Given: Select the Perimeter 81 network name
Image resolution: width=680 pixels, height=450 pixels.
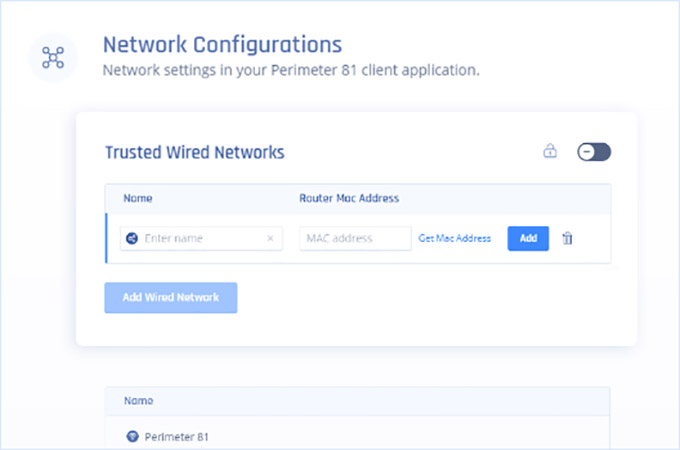Looking at the screenshot, I should point(177,437).
